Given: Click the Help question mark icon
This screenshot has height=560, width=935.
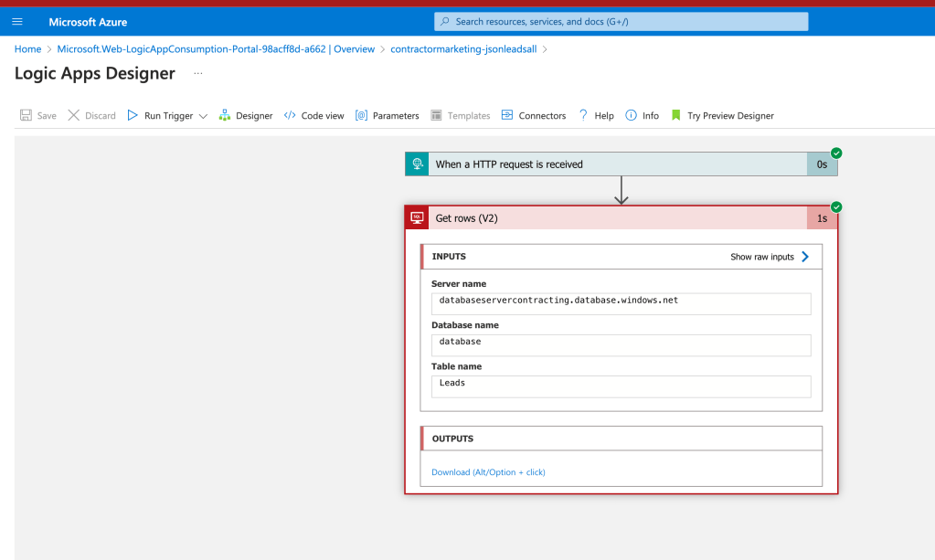Looking at the screenshot, I should click(x=583, y=115).
